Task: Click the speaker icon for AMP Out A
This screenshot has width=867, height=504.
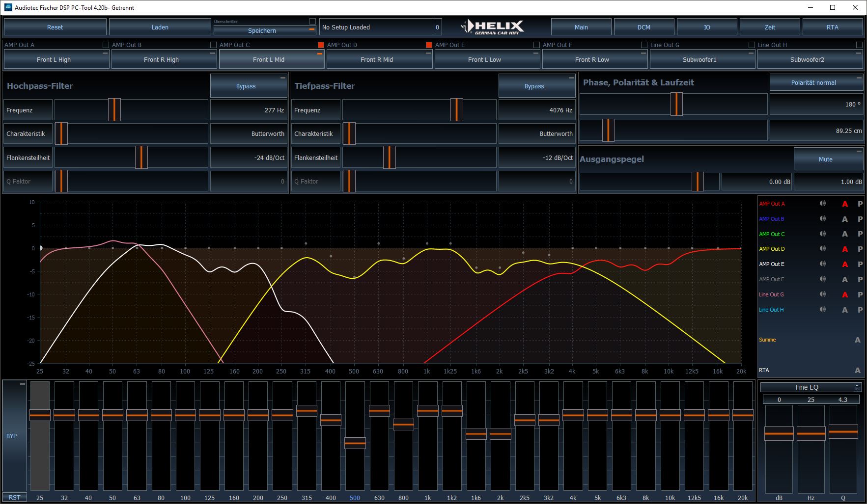Action: click(822, 204)
